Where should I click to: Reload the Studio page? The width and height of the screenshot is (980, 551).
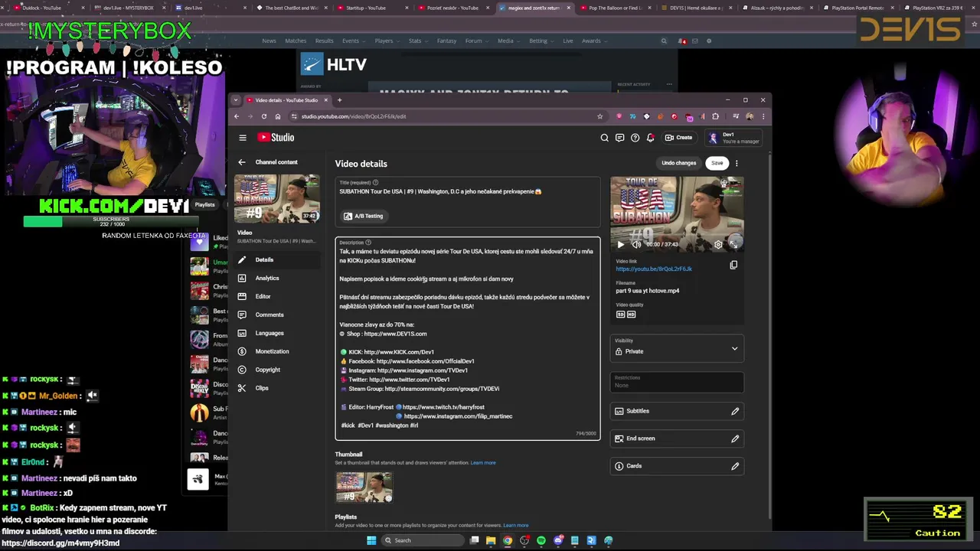click(264, 116)
